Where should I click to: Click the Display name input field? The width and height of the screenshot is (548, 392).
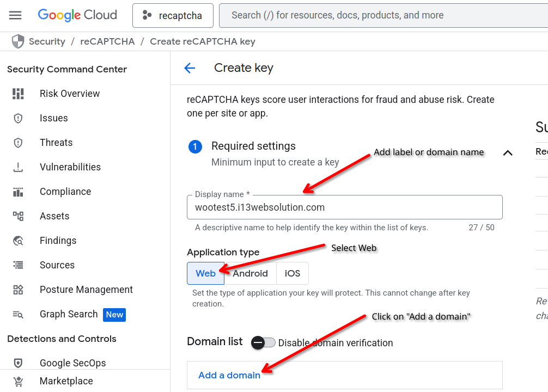point(345,207)
